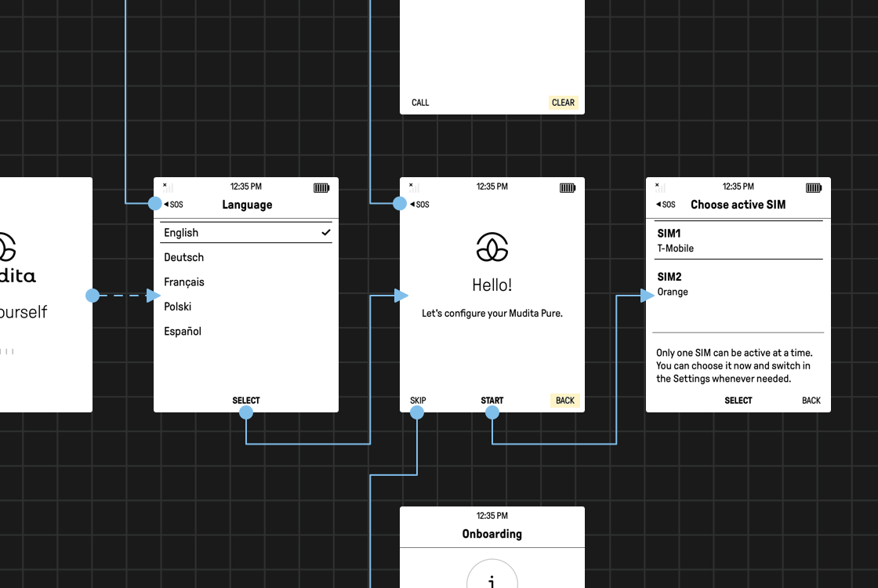This screenshot has width=878, height=588.
Task: Choose Deutsch language option
Action: click(183, 258)
